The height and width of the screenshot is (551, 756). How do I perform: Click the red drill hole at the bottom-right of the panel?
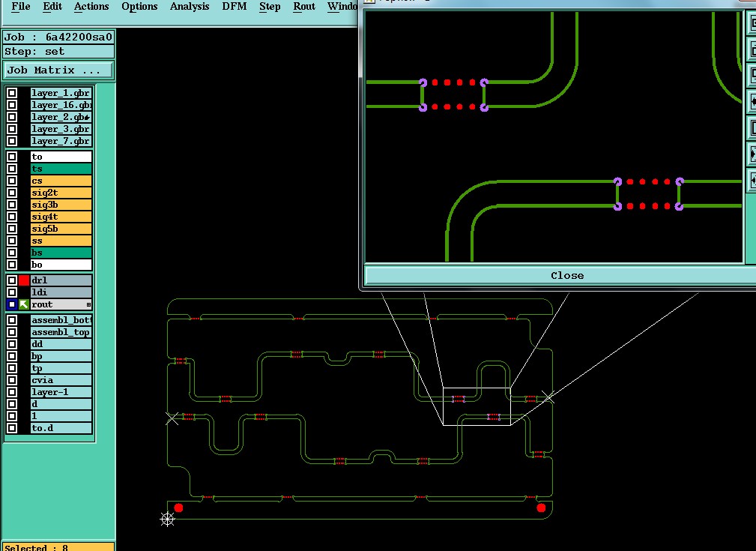541,508
